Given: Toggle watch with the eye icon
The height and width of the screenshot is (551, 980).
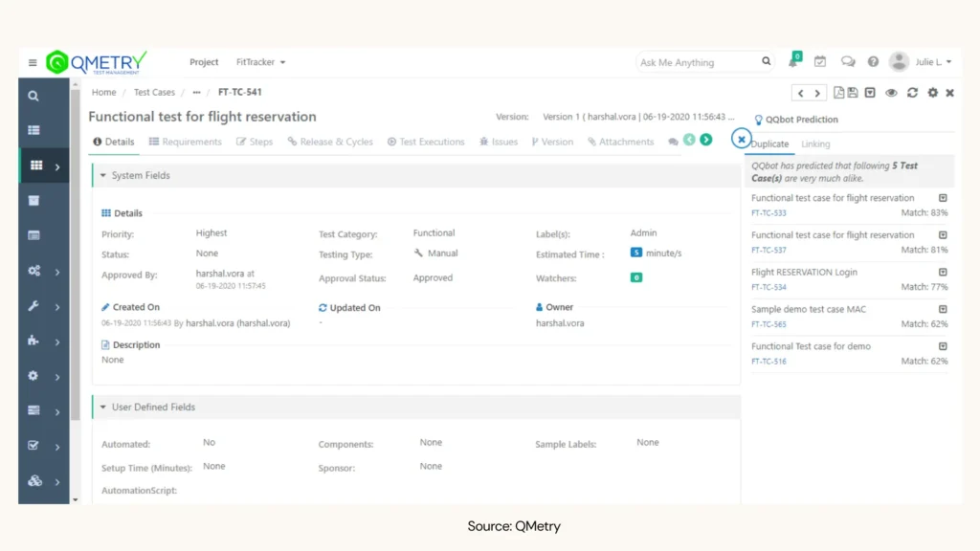Looking at the screenshot, I should pyautogui.click(x=891, y=93).
